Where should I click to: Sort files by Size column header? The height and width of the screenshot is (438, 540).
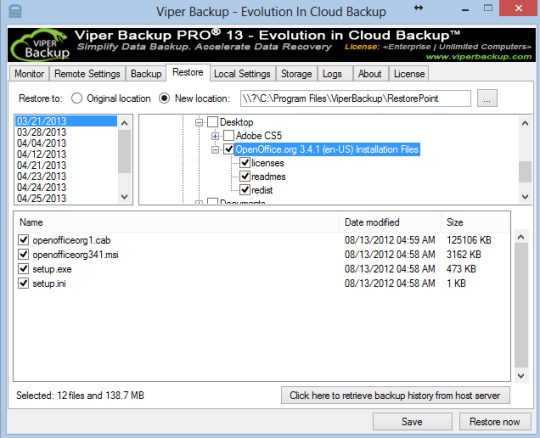point(475,222)
